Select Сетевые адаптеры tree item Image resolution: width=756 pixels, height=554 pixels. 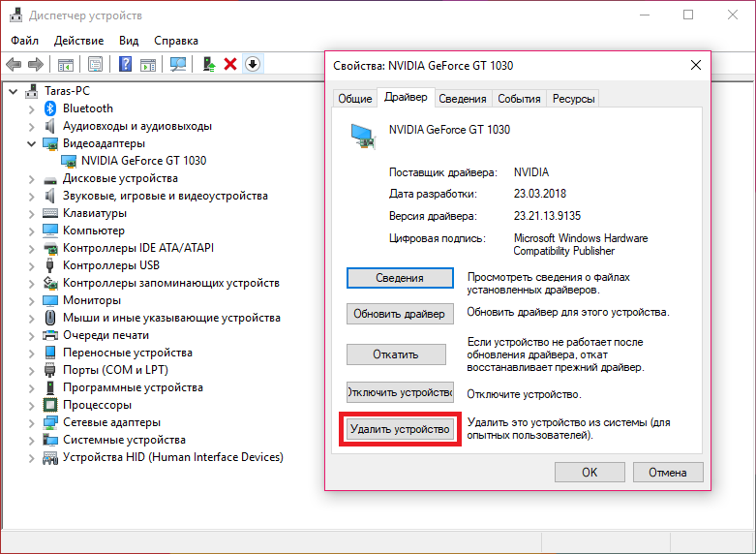111,422
